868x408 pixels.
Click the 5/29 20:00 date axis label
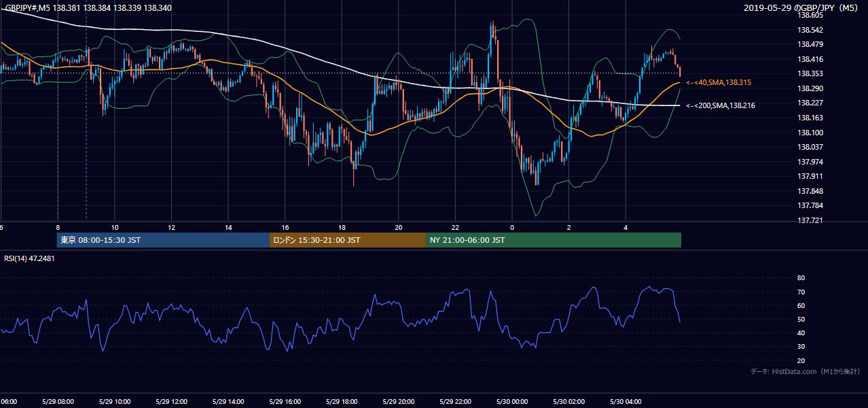point(399,402)
